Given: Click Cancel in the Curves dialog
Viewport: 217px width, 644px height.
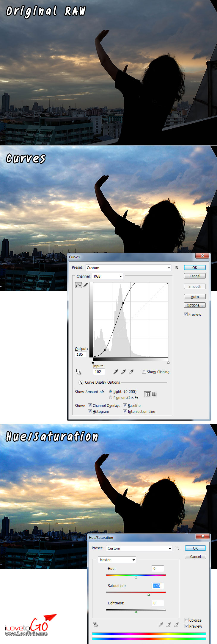Looking at the screenshot, I should point(195,276).
